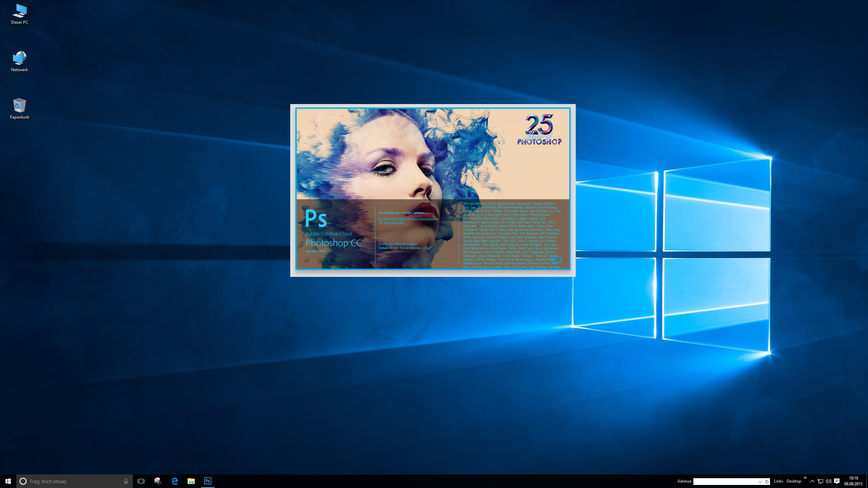This screenshot has width=868, height=488.
Task: Click the '25 Years of Photoshop' badge
Action: point(539,129)
